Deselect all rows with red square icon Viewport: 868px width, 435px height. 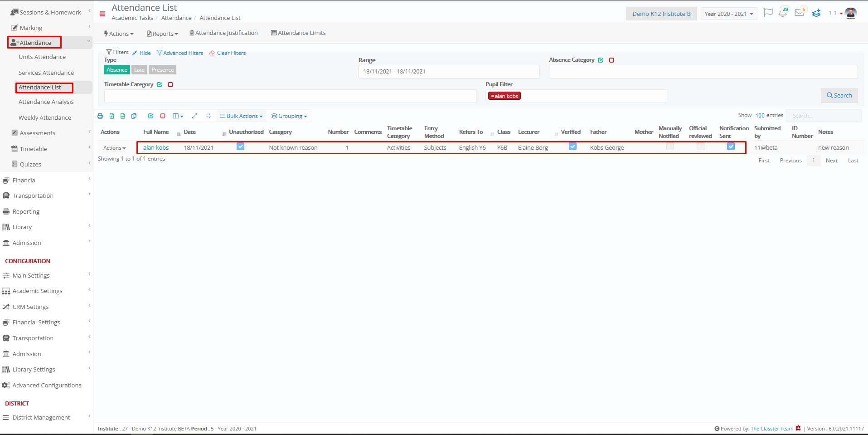tap(163, 116)
